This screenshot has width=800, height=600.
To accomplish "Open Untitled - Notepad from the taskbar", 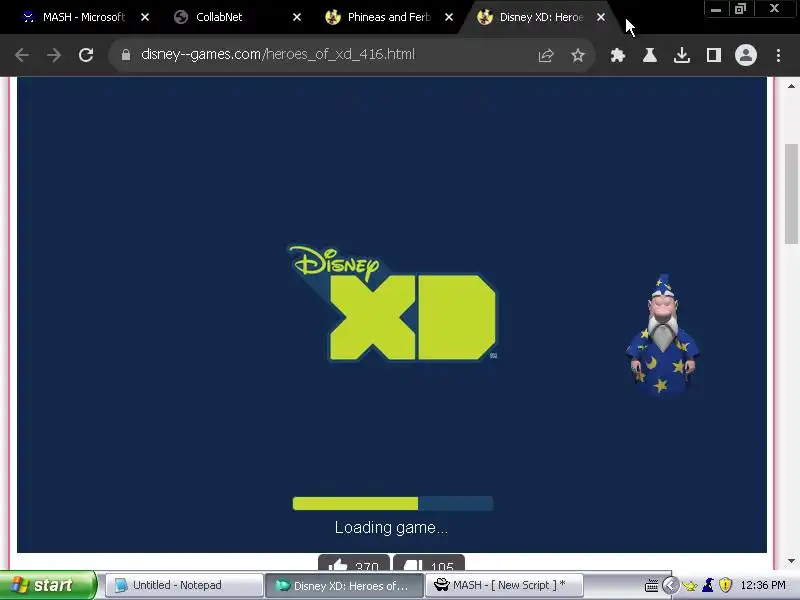I will pos(184,585).
